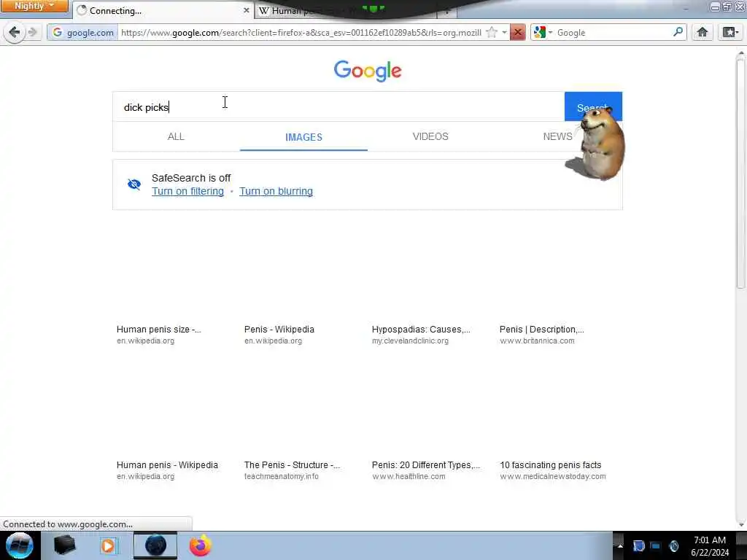Expand the URL history dropdown arrow
The image size is (747, 560).
point(504,32)
